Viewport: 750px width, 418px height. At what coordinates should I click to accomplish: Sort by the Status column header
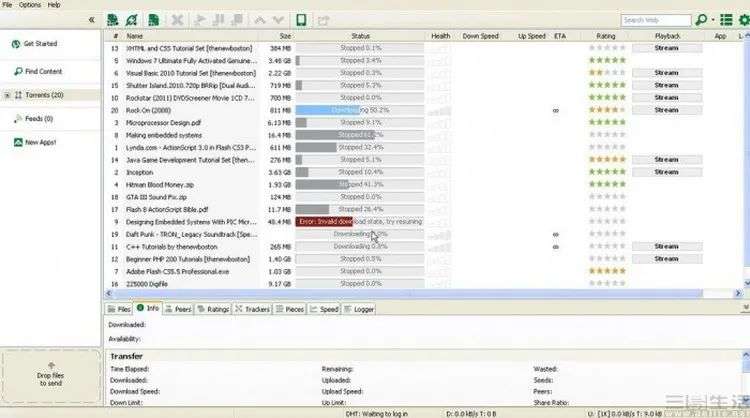click(360, 36)
